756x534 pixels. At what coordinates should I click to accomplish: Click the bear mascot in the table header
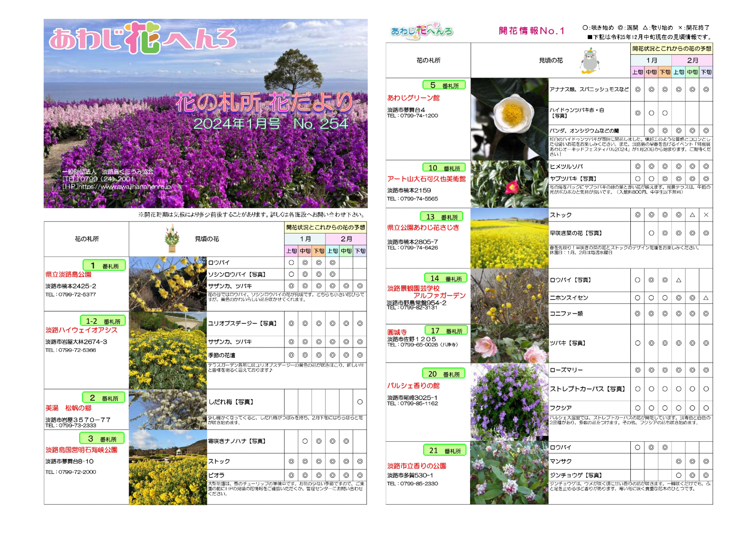pos(590,61)
